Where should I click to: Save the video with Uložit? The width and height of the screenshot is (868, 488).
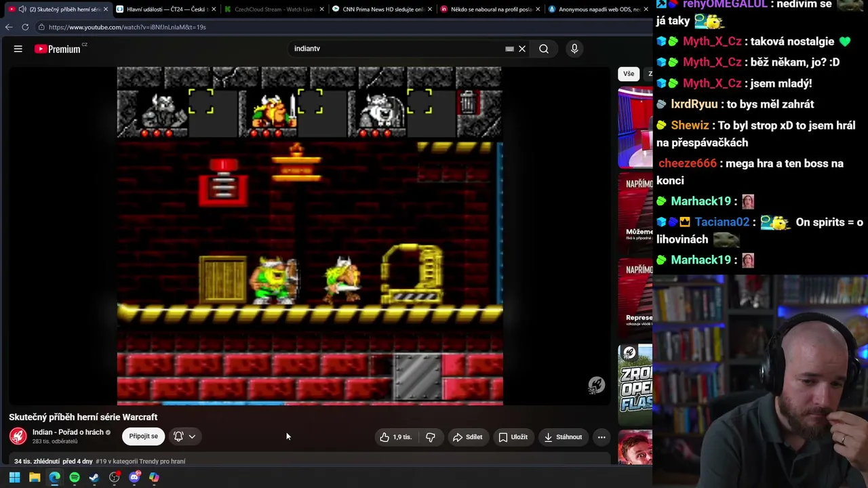pyautogui.click(x=513, y=437)
